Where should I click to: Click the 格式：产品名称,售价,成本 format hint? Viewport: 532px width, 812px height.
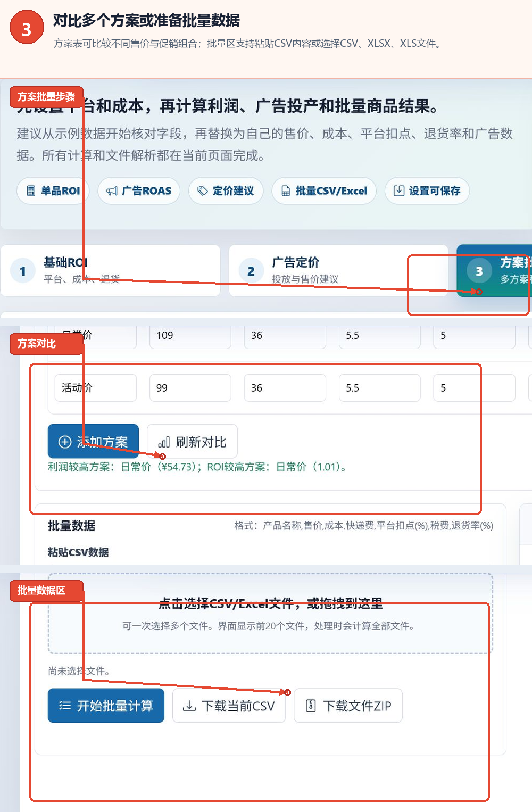[364, 526]
